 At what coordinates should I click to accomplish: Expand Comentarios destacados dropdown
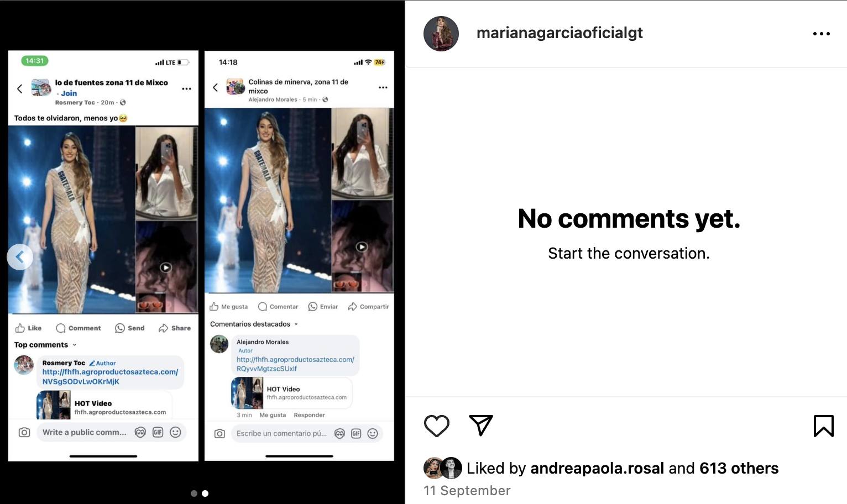pos(254,324)
